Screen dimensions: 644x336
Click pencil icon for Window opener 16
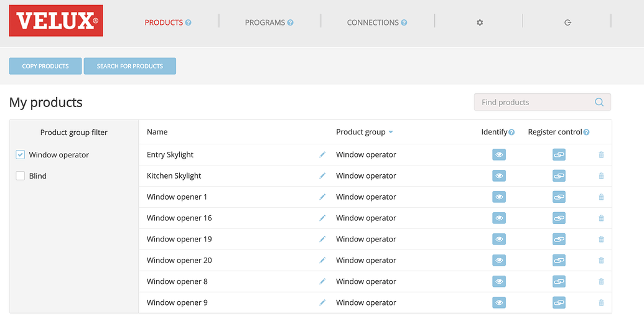tap(322, 218)
